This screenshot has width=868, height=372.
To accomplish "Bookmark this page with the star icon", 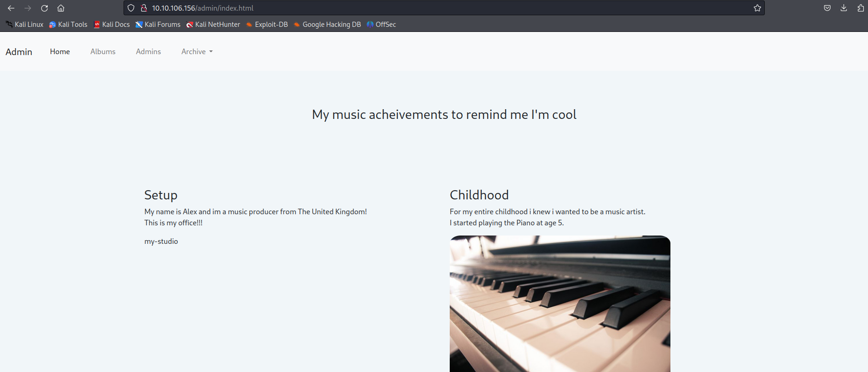I will pos(757,8).
